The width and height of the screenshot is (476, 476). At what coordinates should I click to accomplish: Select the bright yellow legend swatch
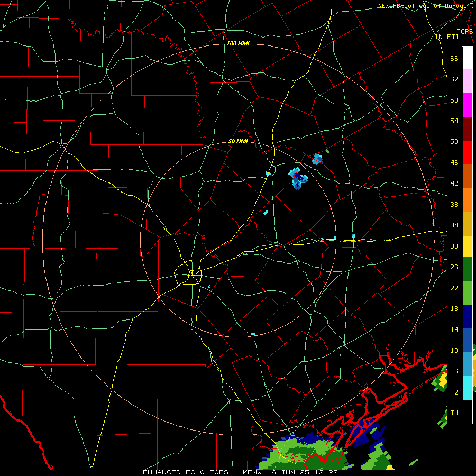pos(467,246)
